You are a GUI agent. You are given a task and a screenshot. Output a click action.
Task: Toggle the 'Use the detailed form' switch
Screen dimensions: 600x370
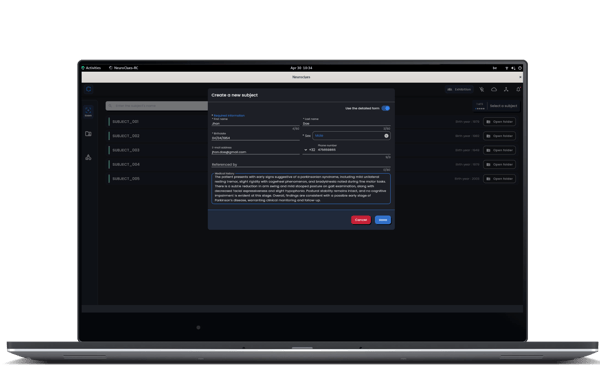386,108
